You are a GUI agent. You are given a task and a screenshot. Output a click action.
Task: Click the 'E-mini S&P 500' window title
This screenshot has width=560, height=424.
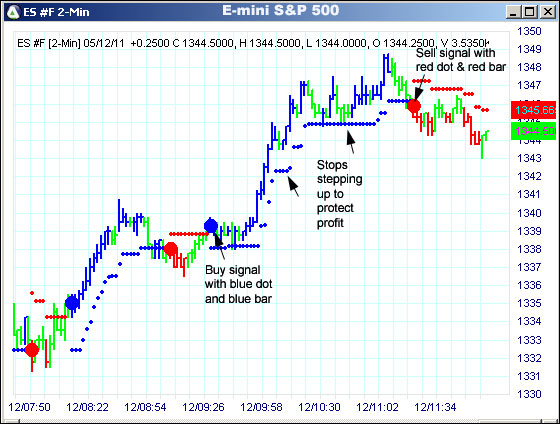pyautogui.click(x=280, y=10)
